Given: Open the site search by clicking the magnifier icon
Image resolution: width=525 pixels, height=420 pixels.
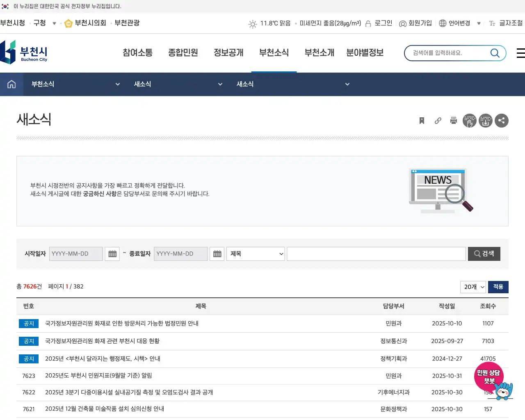Looking at the screenshot, I should (495, 53).
